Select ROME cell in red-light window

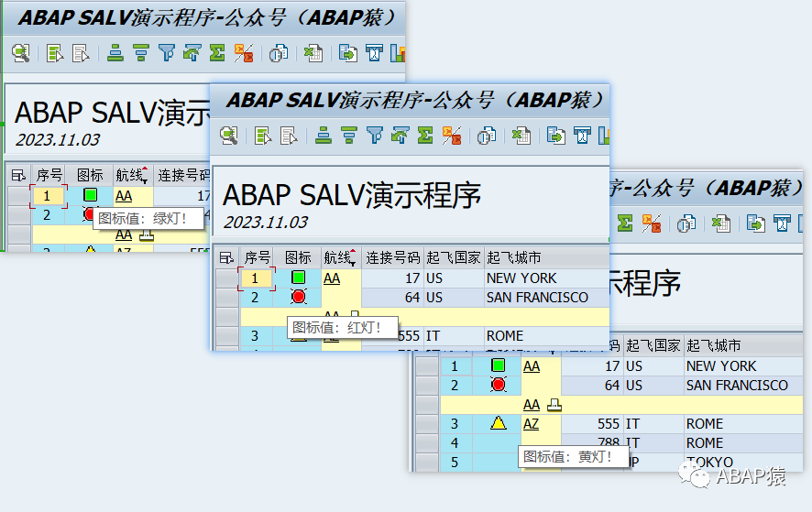coord(546,335)
